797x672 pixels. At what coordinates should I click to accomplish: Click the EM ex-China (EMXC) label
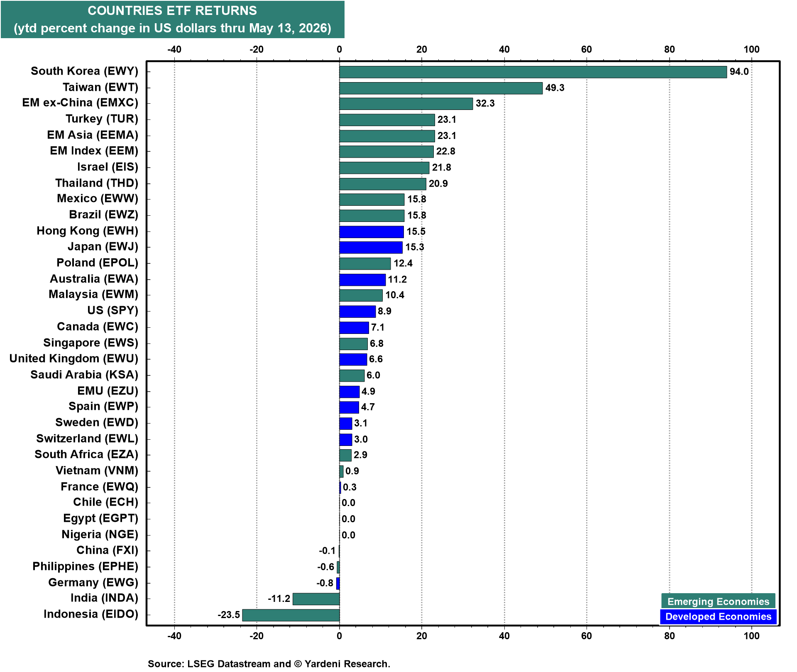[80, 103]
